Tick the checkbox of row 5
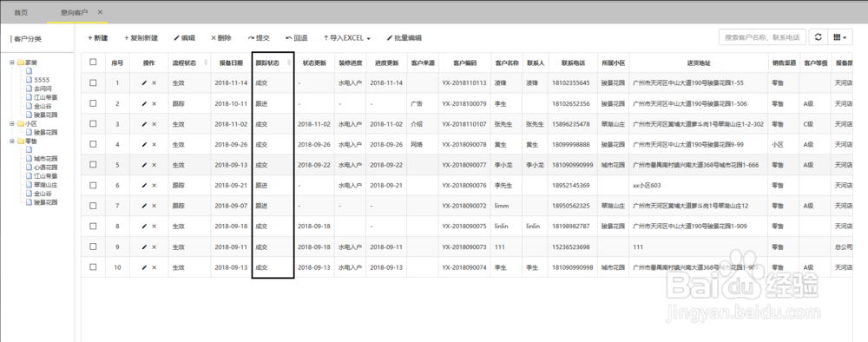This screenshot has height=342, width=868. pyautogui.click(x=93, y=165)
